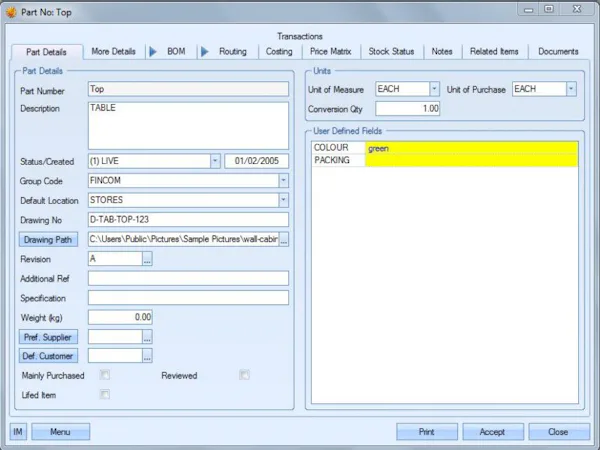600x450 pixels.
Task: Click into the Description box with TABLE
Action: click(188, 126)
